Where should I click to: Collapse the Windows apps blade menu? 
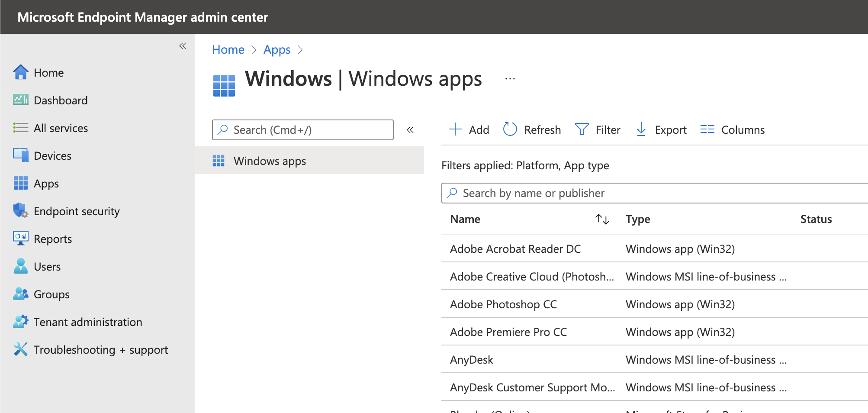[410, 129]
